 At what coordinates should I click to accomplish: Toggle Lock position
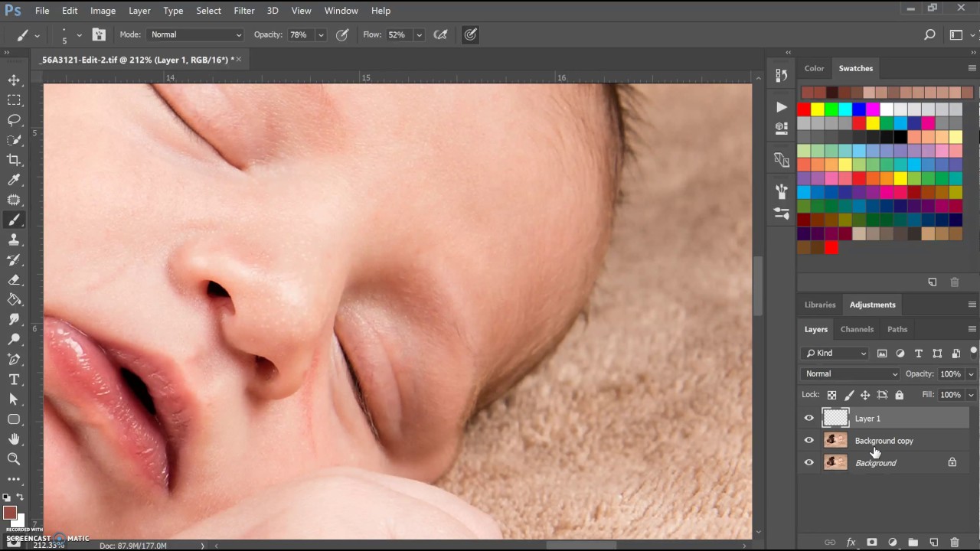(x=865, y=395)
